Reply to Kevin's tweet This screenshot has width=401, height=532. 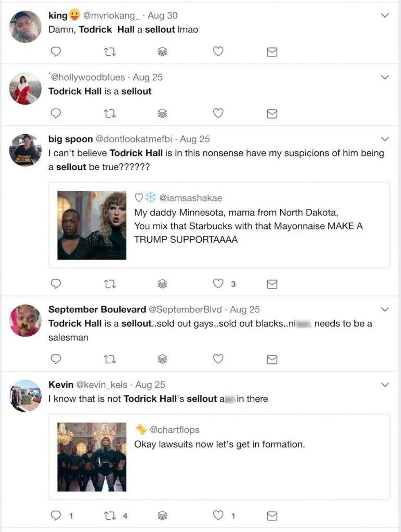(x=56, y=516)
